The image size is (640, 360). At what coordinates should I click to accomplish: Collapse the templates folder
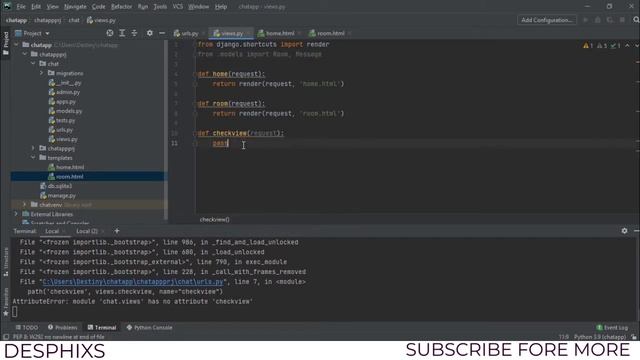coord(33,158)
